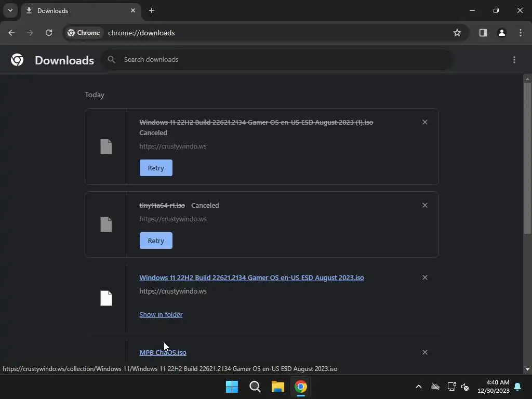Click the crustywindo.ws URL under canceled Gamer OS (1).iso

[x=173, y=146]
